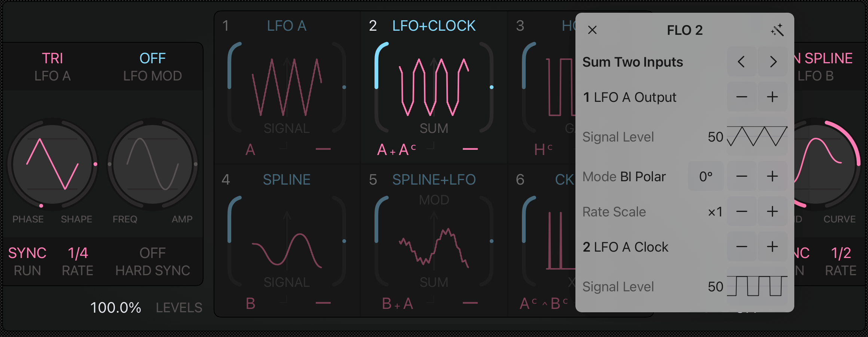
Task: Toggle HARD SYNC off setting
Action: pos(153,261)
